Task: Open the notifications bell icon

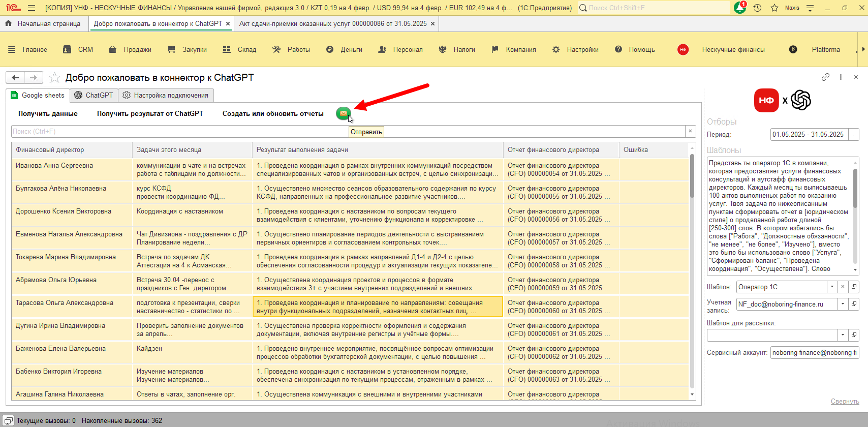Action: (x=740, y=8)
